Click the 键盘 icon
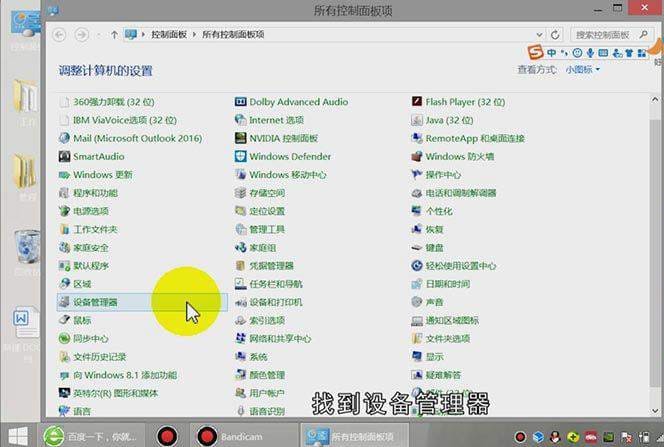Image resolution: width=664 pixels, height=447 pixels. tap(417, 247)
